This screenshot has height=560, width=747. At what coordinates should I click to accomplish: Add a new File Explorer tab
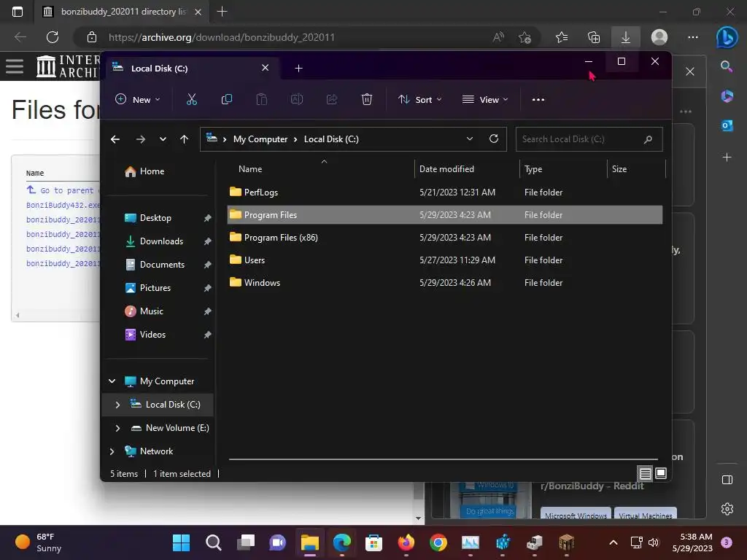coord(298,68)
